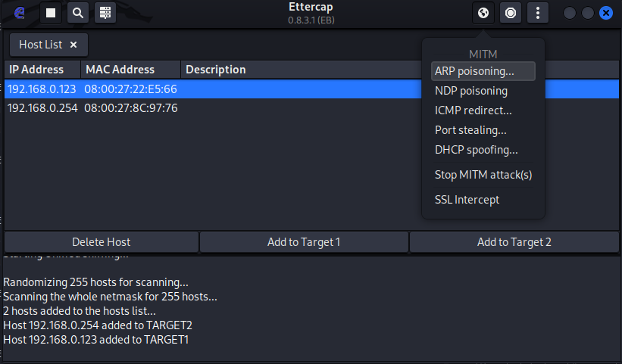Viewport: 622px width, 364px height.
Task: Minimize the Ettercap window
Action: [570, 13]
